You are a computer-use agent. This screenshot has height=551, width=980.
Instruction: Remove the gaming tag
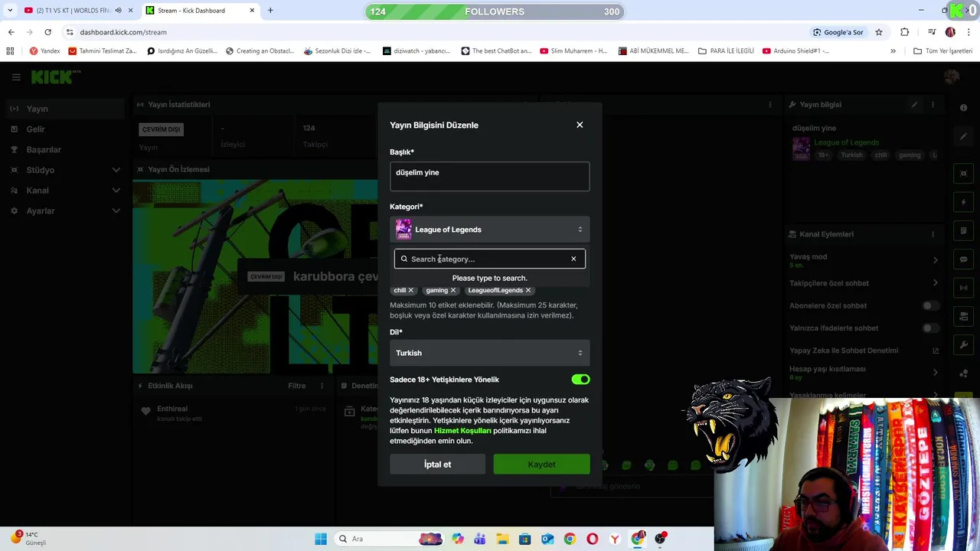[452, 290]
